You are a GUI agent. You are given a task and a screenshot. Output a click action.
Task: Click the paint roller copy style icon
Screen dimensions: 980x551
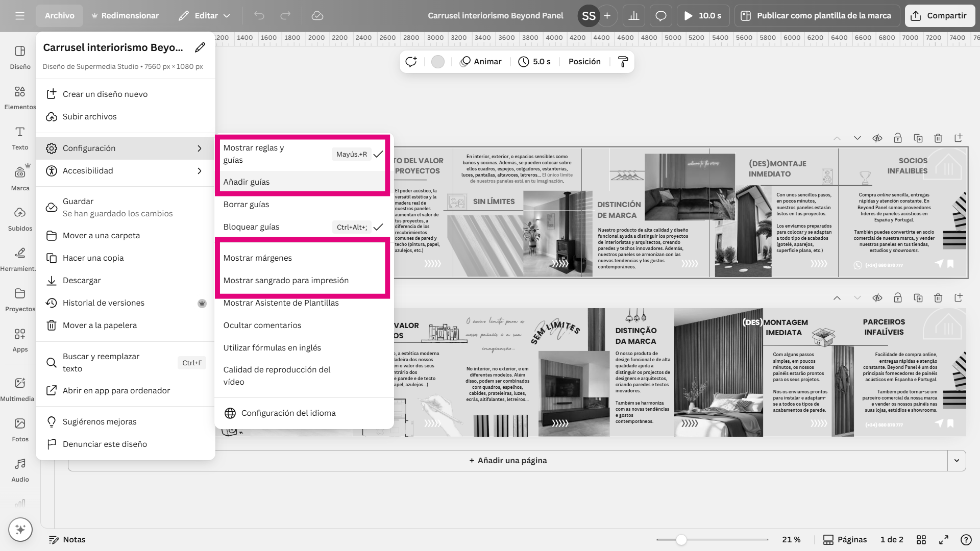tap(623, 62)
